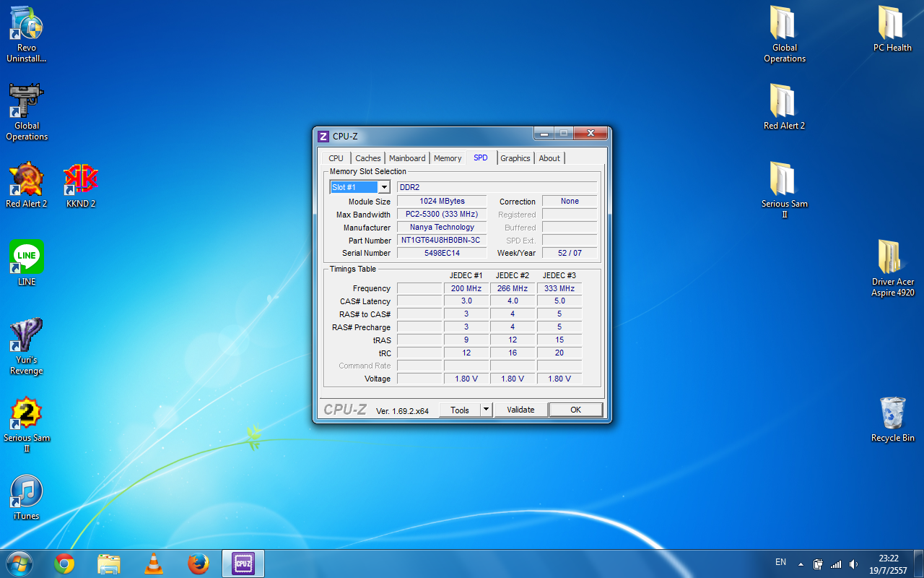
Task: Open the PC Health folder
Action: point(892,25)
